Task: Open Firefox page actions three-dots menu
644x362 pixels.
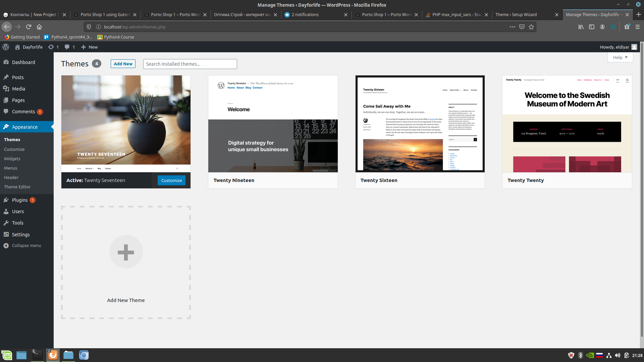Action: (512, 27)
